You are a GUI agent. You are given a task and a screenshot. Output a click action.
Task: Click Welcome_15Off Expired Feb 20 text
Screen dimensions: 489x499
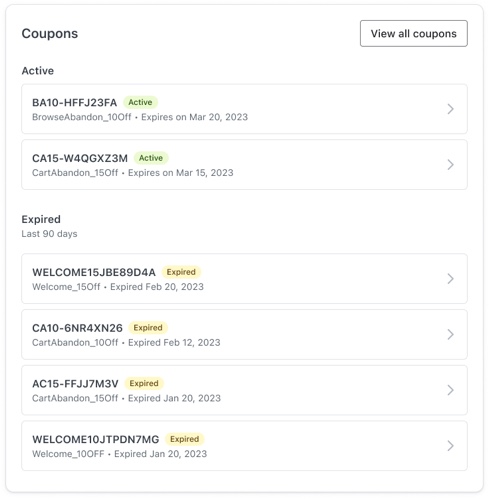pyautogui.click(x=118, y=287)
